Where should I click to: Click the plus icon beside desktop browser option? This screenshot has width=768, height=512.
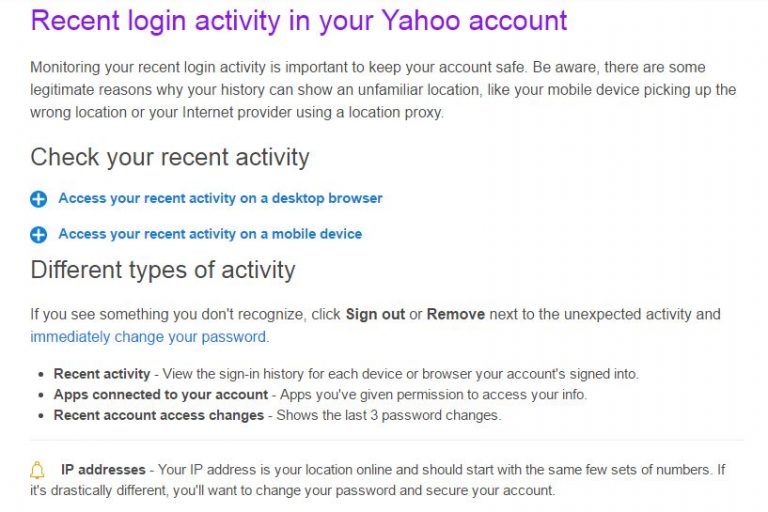tap(39, 199)
